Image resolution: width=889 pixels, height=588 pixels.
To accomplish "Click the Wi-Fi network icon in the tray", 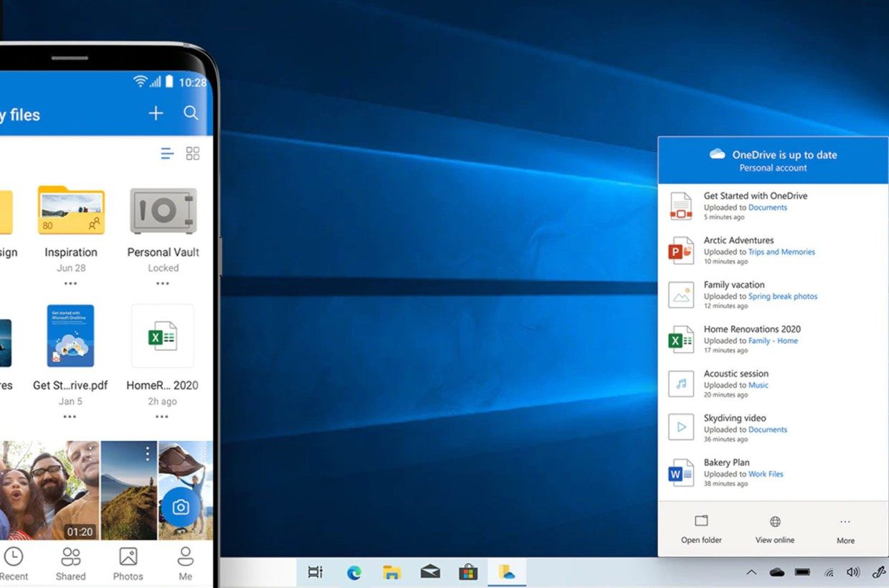I will point(829,572).
